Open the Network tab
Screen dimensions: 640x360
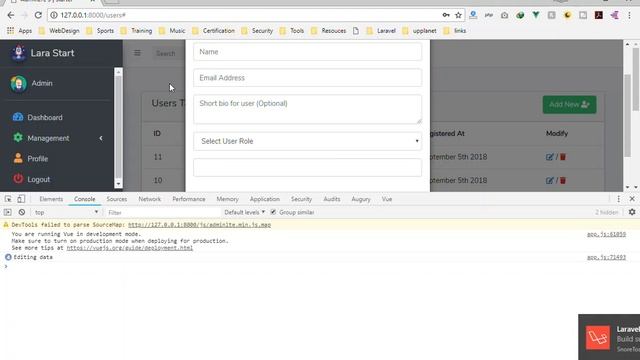pos(149,199)
